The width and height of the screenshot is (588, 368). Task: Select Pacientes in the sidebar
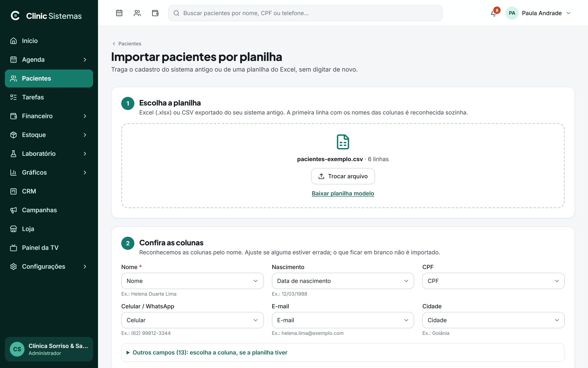(x=49, y=78)
